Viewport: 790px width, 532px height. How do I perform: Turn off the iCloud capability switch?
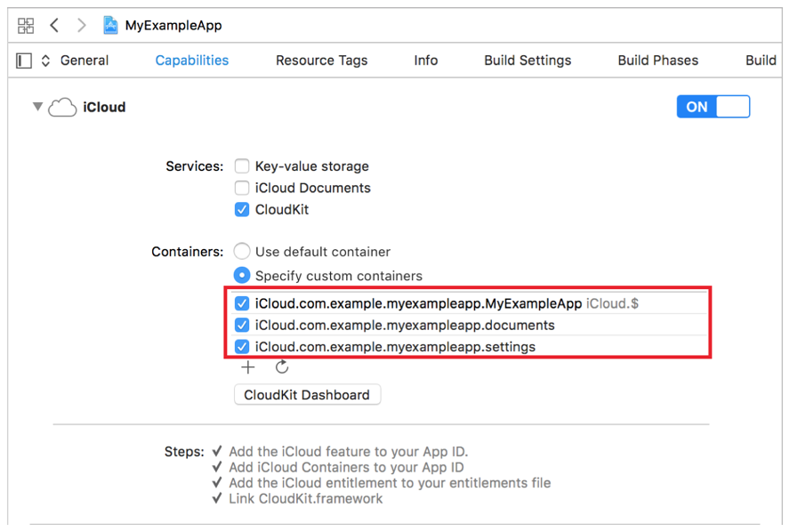point(713,107)
